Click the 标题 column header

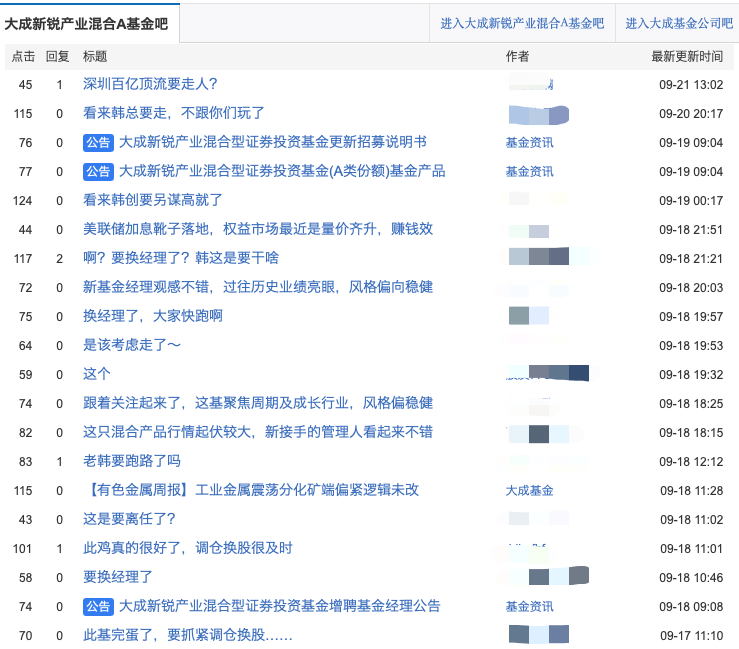pyautogui.click(x=95, y=57)
